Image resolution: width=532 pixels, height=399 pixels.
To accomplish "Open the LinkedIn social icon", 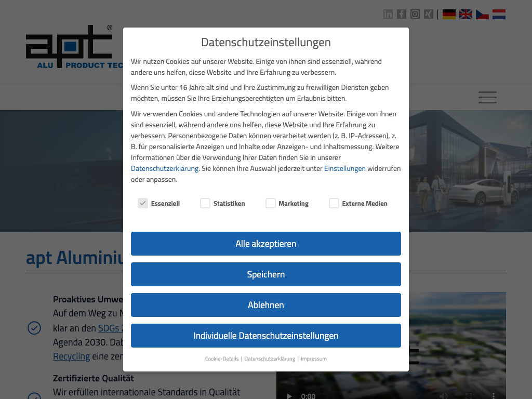I will click(x=388, y=14).
